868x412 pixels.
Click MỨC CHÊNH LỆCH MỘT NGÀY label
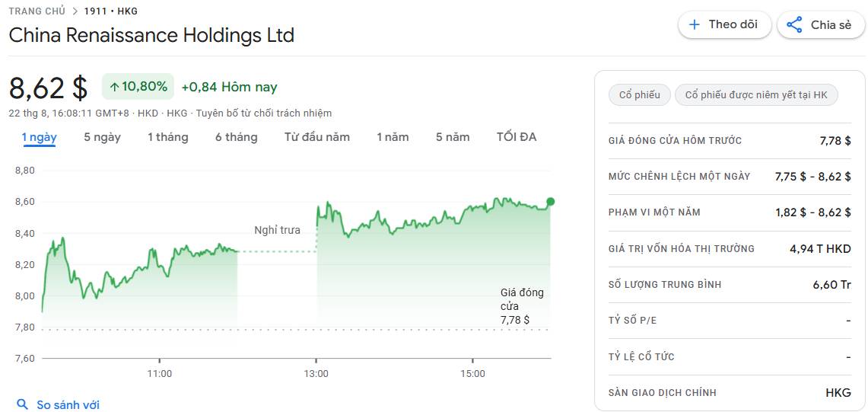(x=679, y=177)
